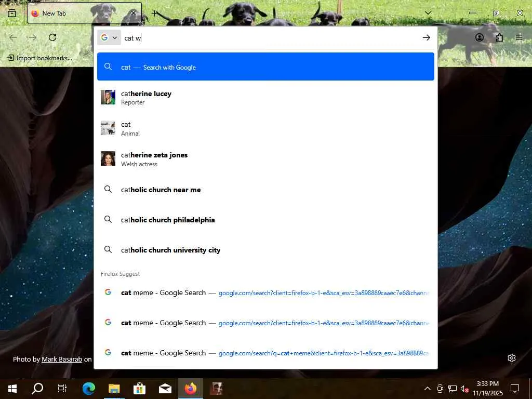The image size is (532, 399).
Task: Go back with the back arrow
Action: pyautogui.click(x=13, y=37)
